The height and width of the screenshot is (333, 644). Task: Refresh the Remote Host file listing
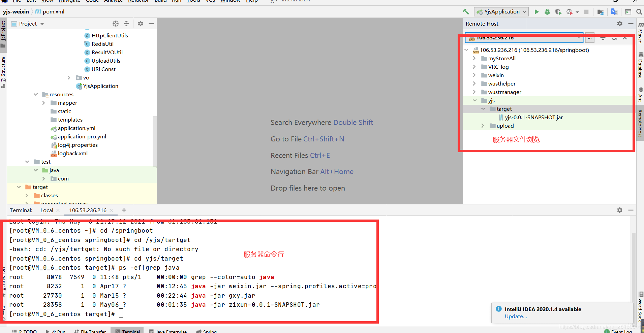614,38
